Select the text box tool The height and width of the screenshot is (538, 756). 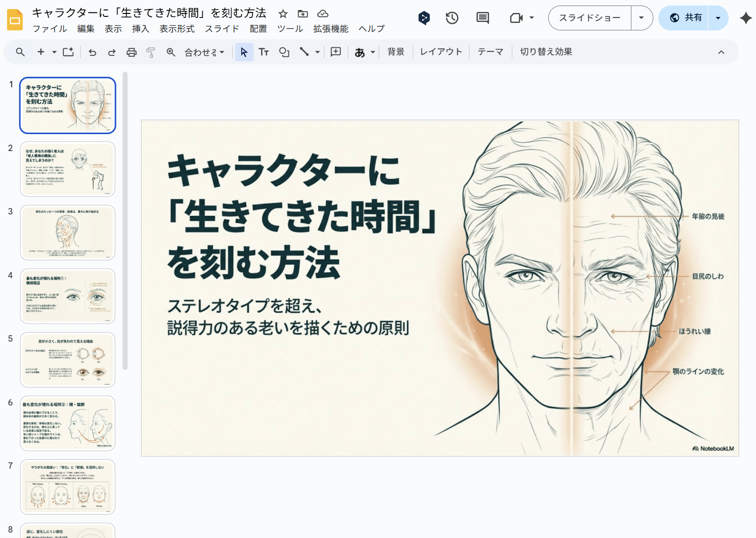[264, 52]
